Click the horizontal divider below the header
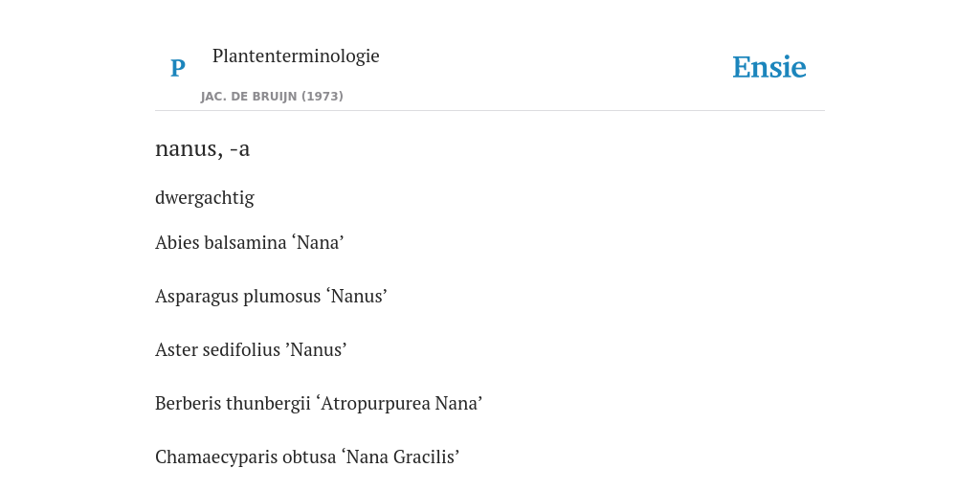This screenshot has width=980, height=490. (x=490, y=111)
